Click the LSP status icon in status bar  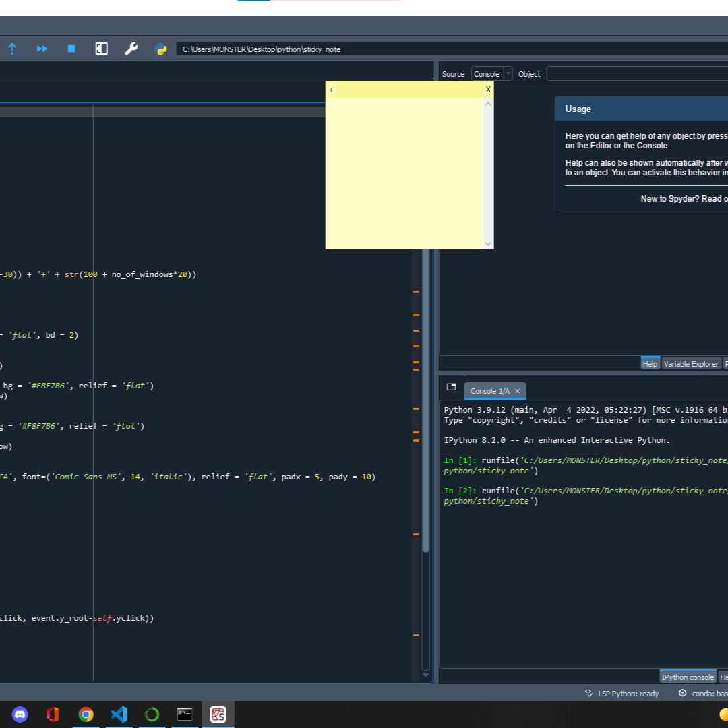(x=589, y=693)
